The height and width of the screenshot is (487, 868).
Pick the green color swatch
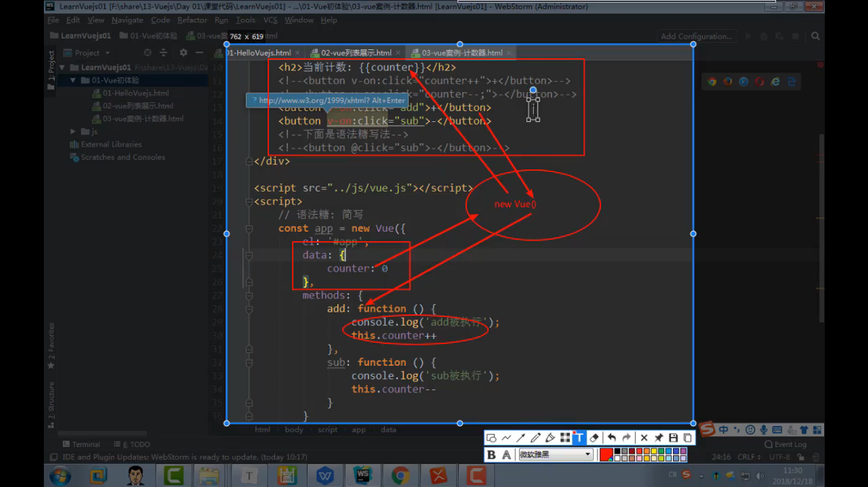pyautogui.click(x=661, y=451)
